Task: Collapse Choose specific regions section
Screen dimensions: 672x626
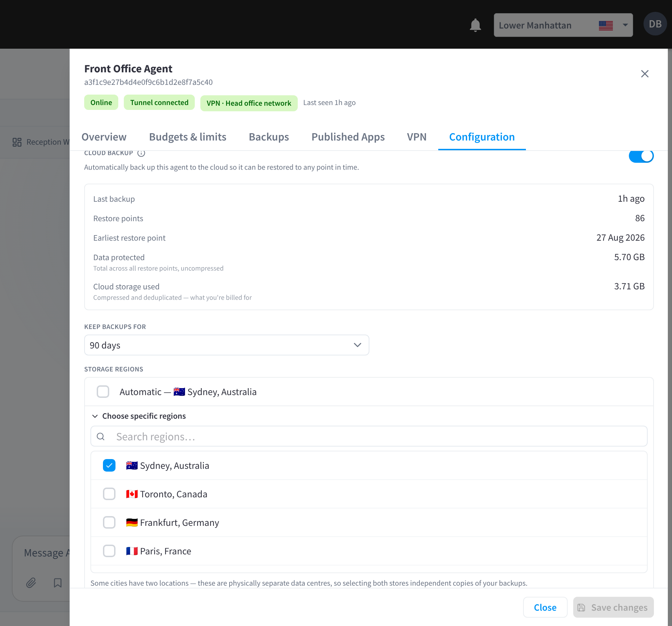Action: 139,416
